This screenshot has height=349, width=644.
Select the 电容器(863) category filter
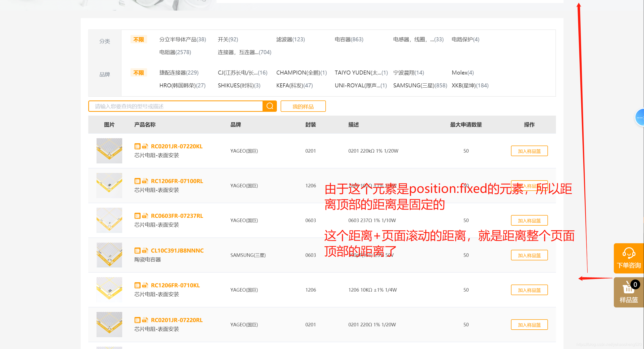349,39
